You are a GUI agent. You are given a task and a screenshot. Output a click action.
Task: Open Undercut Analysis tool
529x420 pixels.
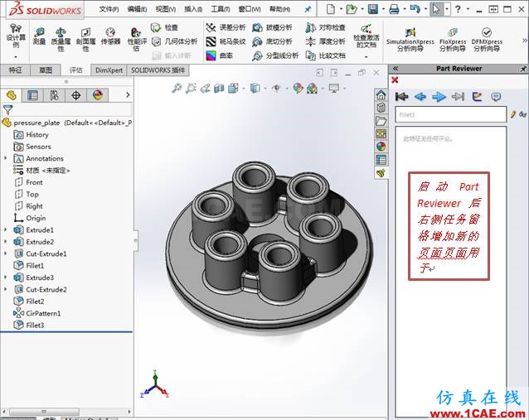click(272, 41)
